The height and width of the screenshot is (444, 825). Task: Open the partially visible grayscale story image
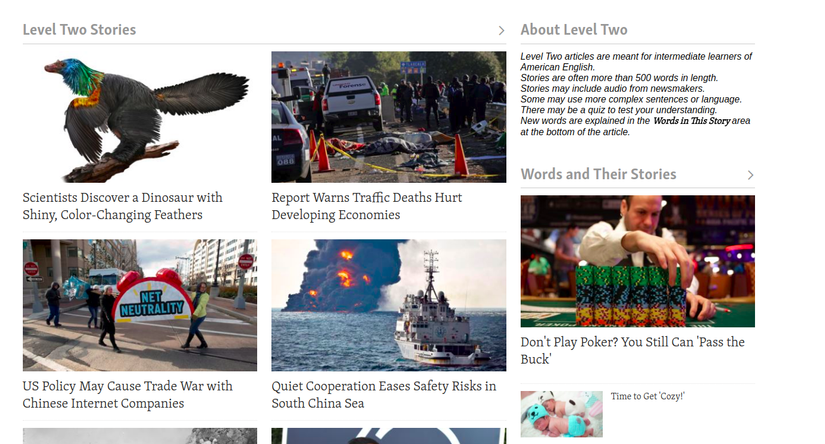pos(140,436)
